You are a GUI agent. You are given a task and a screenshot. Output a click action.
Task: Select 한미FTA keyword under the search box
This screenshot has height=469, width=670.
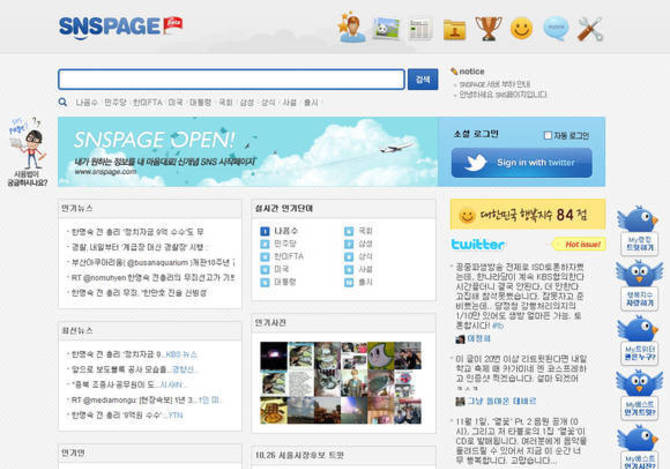point(147,103)
